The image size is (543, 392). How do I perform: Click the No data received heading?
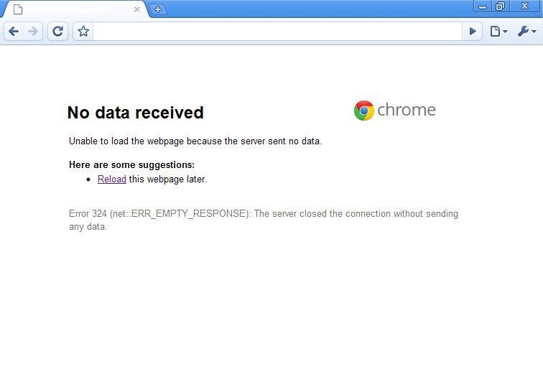pos(136,113)
